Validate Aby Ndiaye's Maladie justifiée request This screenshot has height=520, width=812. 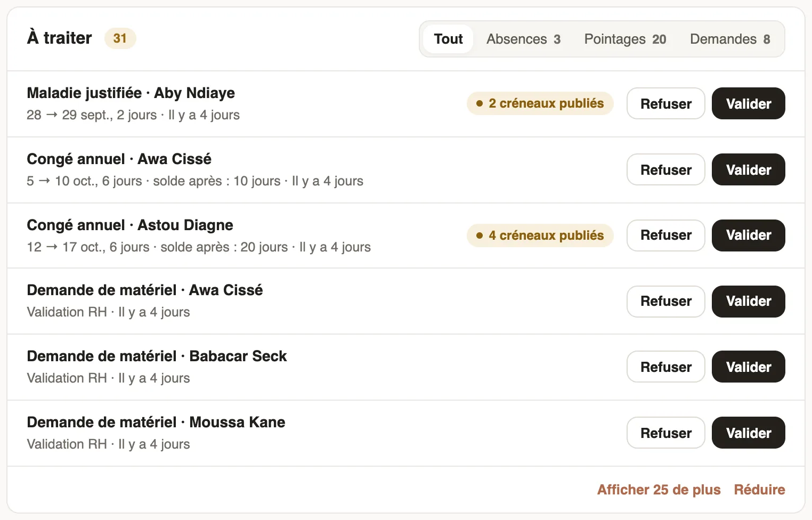coord(748,103)
